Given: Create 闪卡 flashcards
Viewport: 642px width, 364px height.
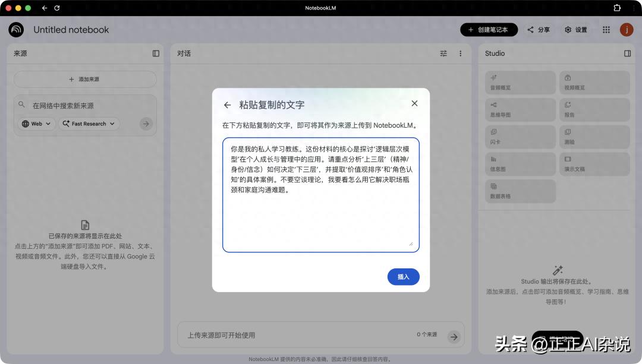Looking at the screenshot, I should pyautogui.click(x=520, y=137).
